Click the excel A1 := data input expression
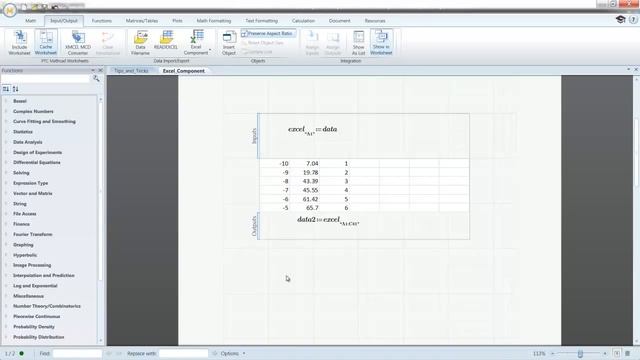 pos(313,130)
